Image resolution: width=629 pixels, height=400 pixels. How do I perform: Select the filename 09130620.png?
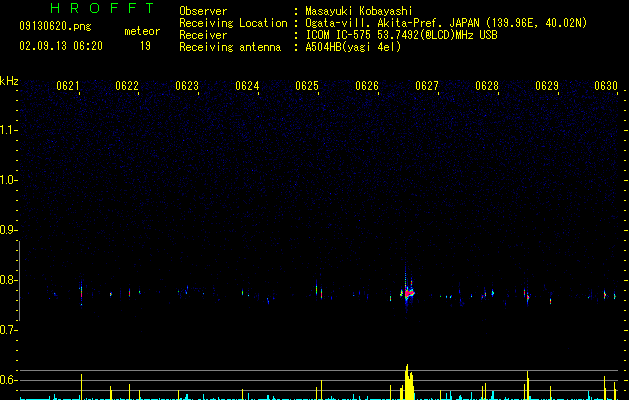[55, 27]
